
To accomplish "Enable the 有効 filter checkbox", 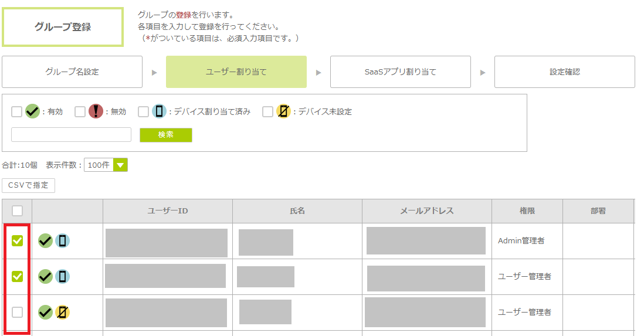I will [17, 111].
